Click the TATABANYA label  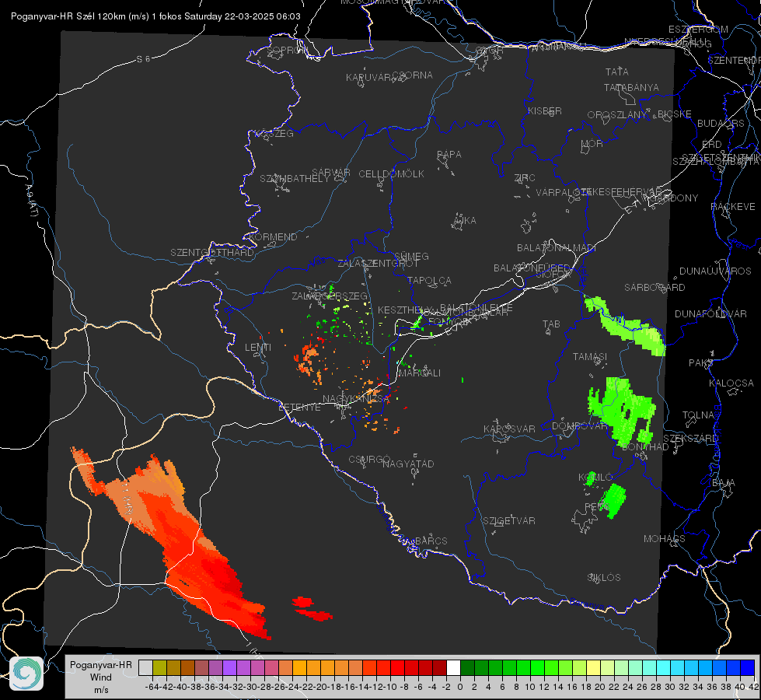click(x=631, y=87)
